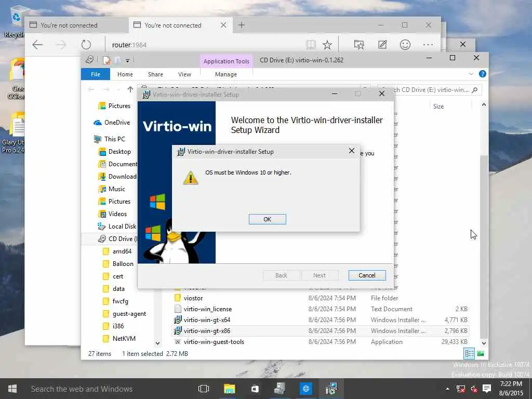Image resolution: width=532 pixels, height=399 pixels.
Task: Click the properties icon in quick access toolbar
Action: [107, 60]
